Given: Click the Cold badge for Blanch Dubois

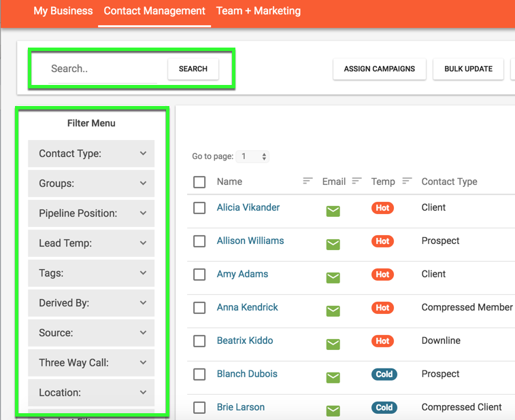Looking at the screenshot, I should [384, 374].
